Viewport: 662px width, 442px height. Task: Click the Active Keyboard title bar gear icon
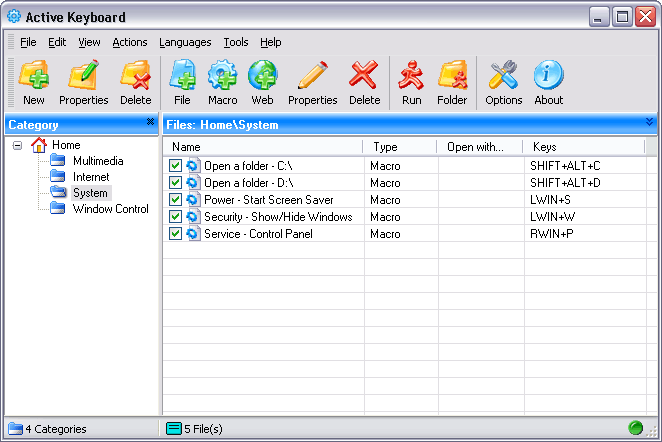(x=14, y=16)
